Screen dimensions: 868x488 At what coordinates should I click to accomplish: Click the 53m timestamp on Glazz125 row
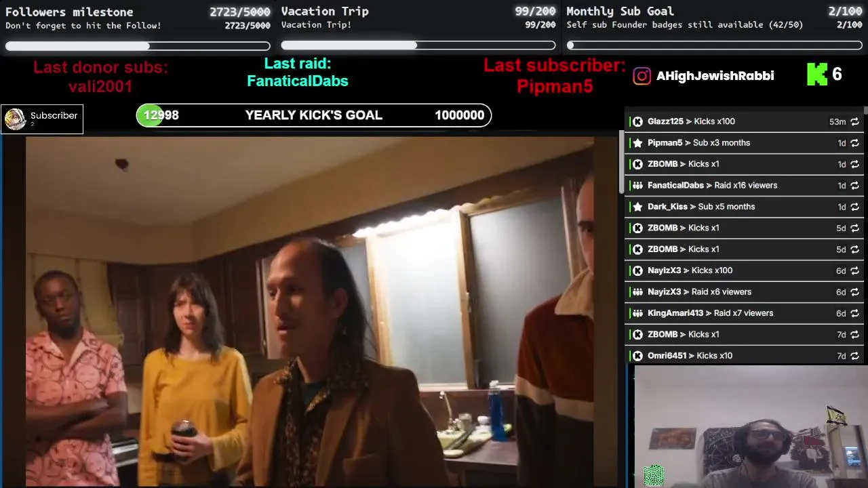837,122
